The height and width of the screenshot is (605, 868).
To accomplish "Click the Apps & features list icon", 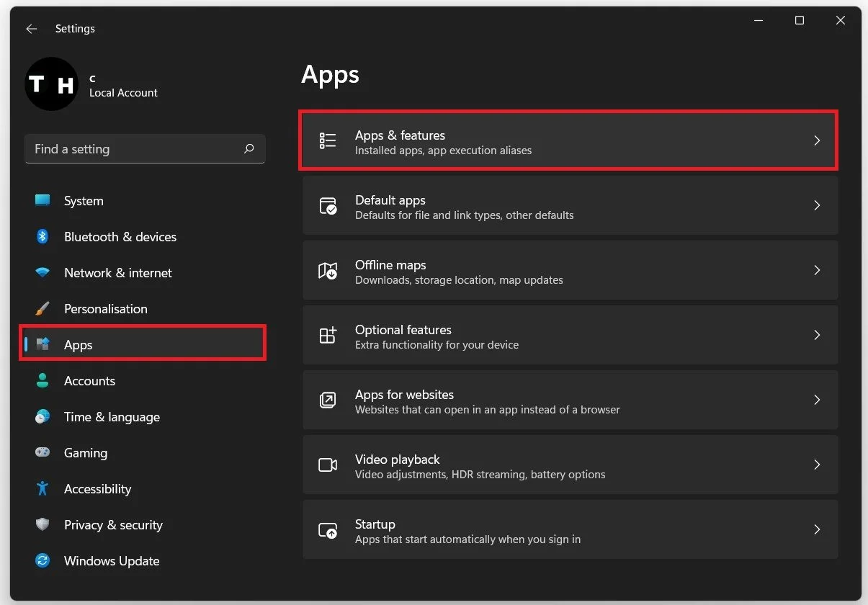I will tap(328, 140).
